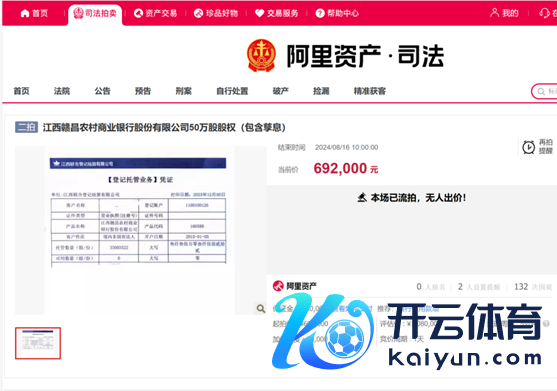Viewport: 557px width, 391px height.
Task: Click the 0 人报名 count
Action: [431, 287]
